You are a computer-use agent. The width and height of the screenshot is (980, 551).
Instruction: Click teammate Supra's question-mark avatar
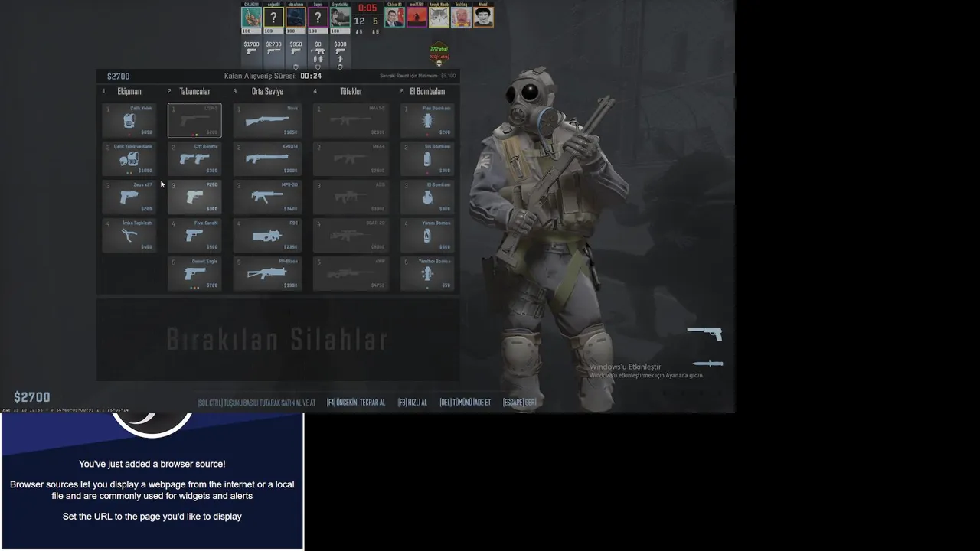point(318,18)
